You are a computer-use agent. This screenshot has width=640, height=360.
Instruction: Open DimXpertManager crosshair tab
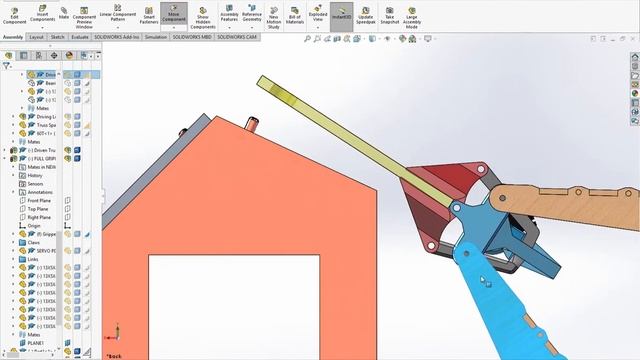click(54, 55)
